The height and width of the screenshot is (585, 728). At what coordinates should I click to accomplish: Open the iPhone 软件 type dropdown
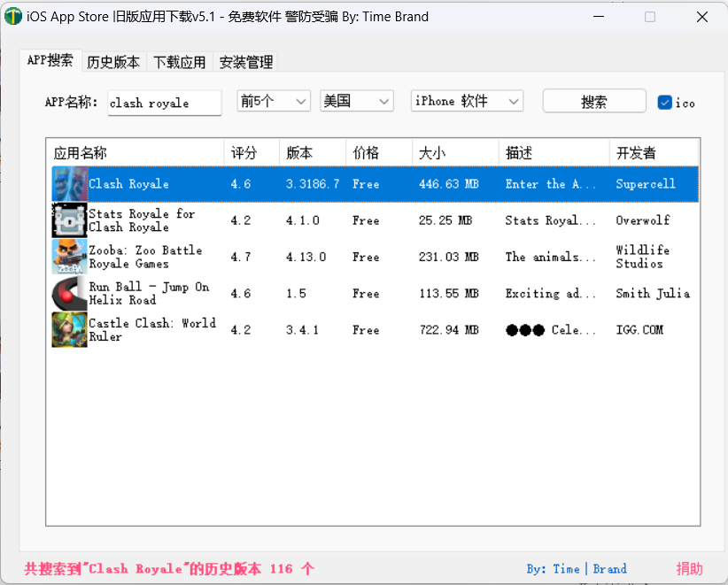468,102
